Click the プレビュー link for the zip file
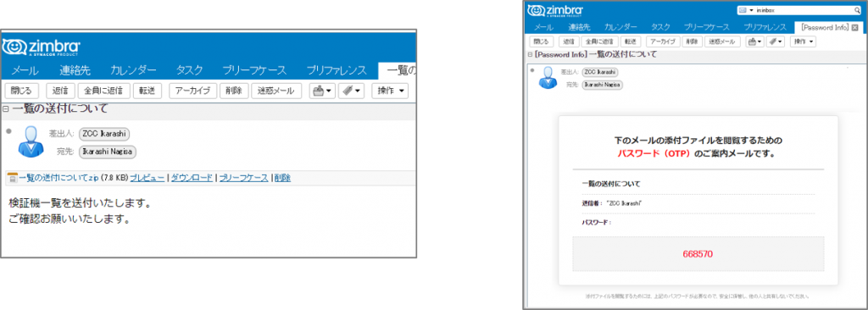The height and width of the screenshot is (310, 868). (x=147, y=178)
